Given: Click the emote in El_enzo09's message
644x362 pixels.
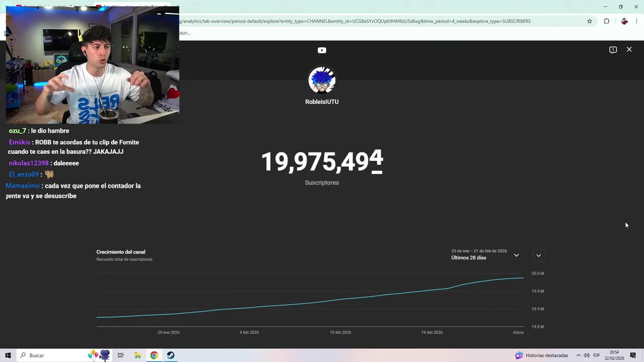Looking at the screenshot, I should pos(49,174).
